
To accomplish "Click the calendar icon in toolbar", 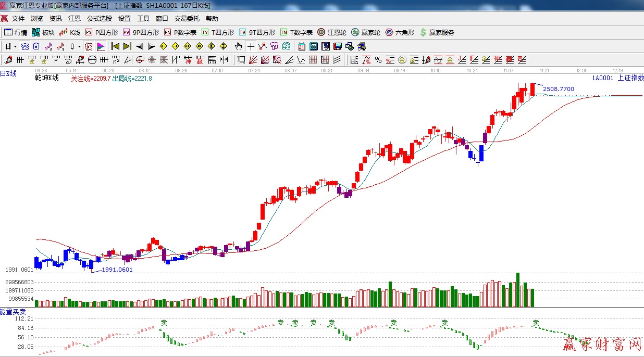I will click(302, 46).
